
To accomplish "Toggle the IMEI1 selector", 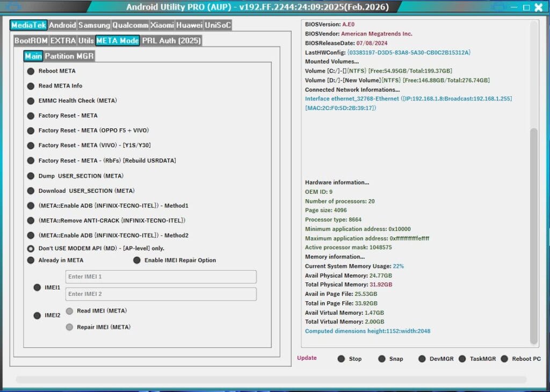I will pos(37,287).
